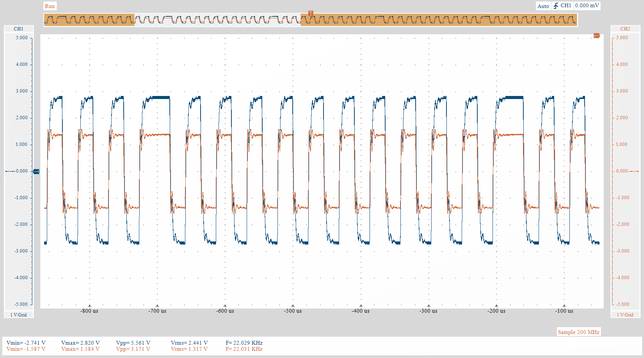This screenshot has width=644, height=358.
Task: Click the Vrms= 2.441 V reading
Action: (x=189, y=343)
